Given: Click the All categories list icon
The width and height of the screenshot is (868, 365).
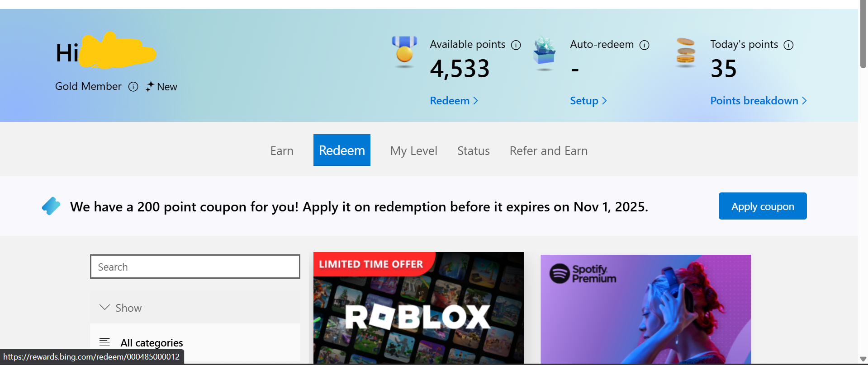Looking at the screenshot, I should [x=104, y=342].
